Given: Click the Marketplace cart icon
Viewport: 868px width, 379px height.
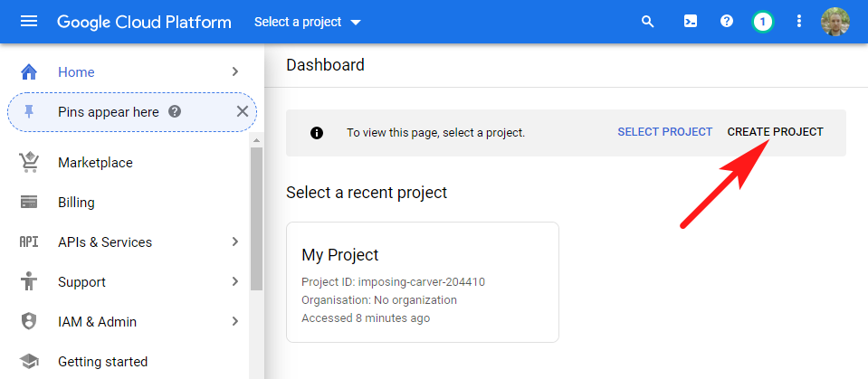Looking at the screenshot, I should (29, 163).
